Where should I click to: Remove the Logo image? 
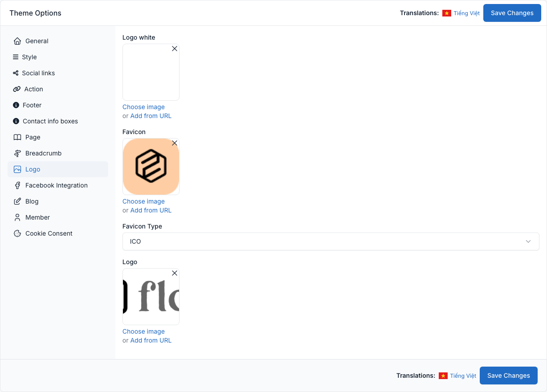[x=175, y=273]
